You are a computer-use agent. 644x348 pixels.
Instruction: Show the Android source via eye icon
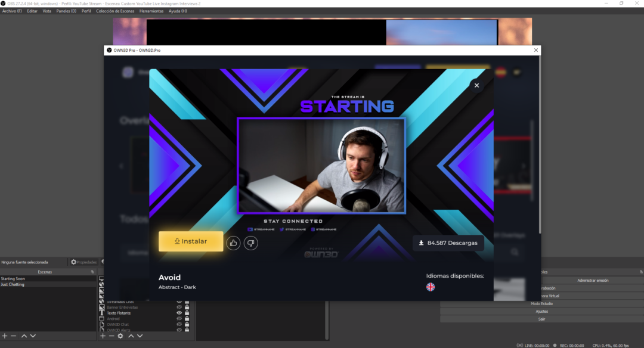(179, 319)
